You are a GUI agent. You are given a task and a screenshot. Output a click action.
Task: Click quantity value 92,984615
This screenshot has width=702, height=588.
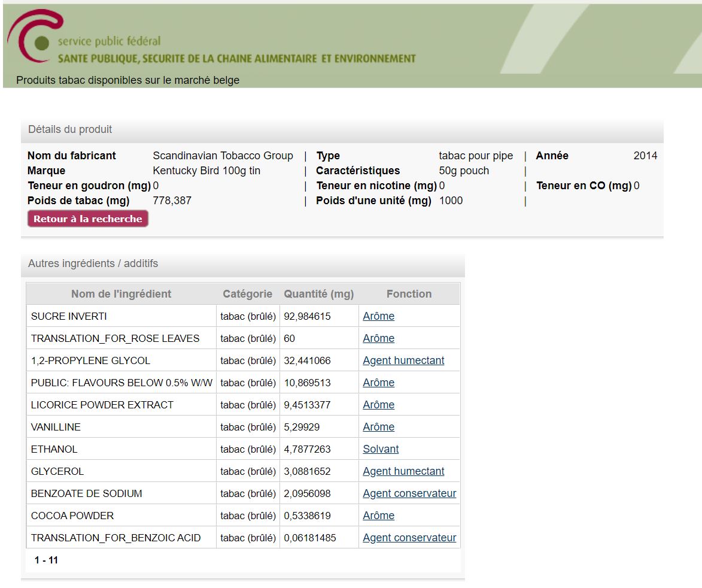click(x=307, y=316)
